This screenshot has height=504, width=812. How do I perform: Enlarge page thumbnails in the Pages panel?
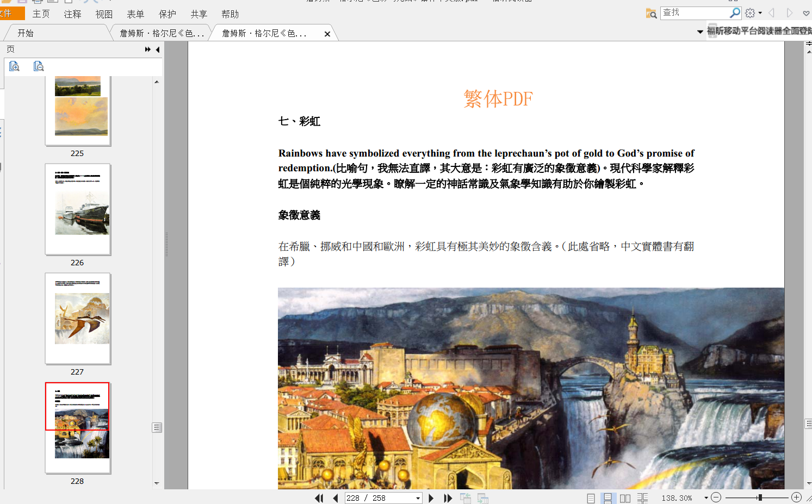[15, 66]
